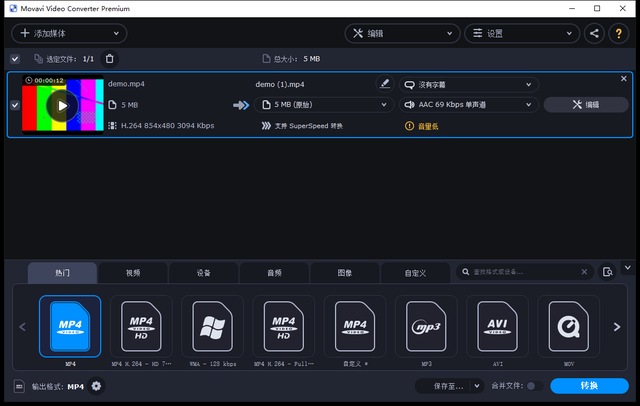640x406 pixels.
Task: Open help with the question mark icon
Action: tap(618, 33)
